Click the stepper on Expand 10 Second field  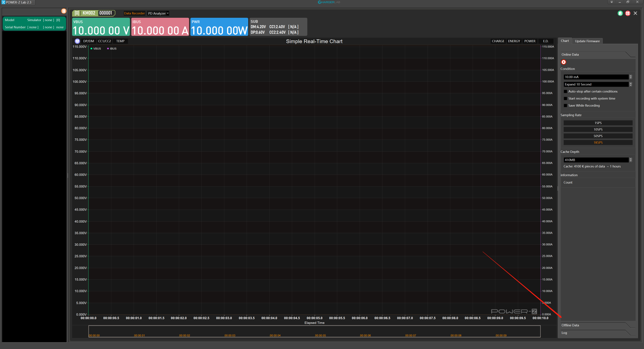click(x=631, y=84)
